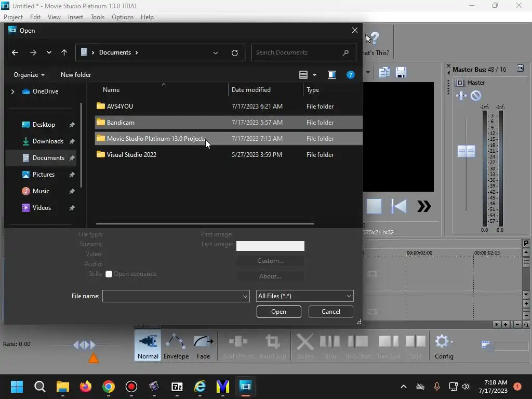Expand the File name history dropdown

[245, 296]
